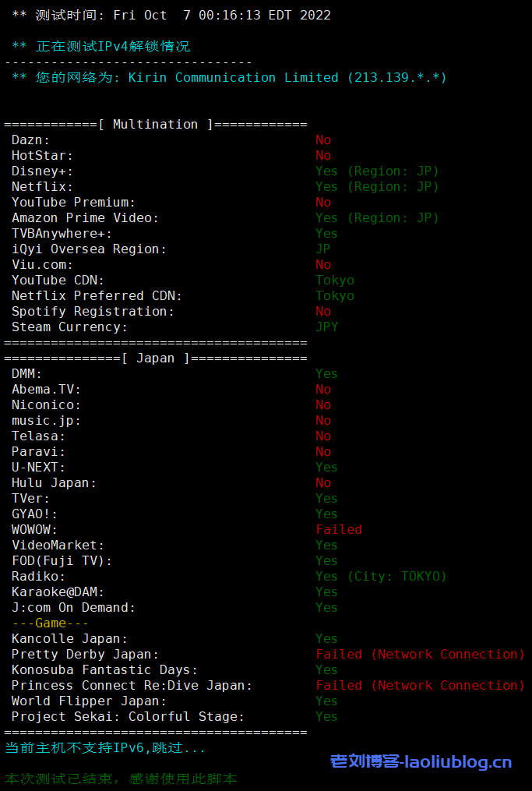Click the Princess Connect Re:Dive Japan label
Screen dimensions: 532x791
pyautogui.click(x=132, y=685)
